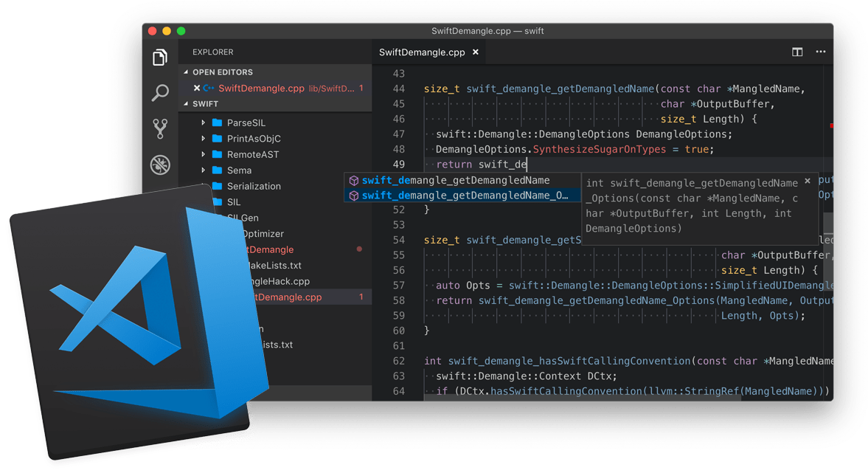This screenshot has width=868, height=473.
Task: Expand the ParseSIL folder arrow
Action: point(203,122)
